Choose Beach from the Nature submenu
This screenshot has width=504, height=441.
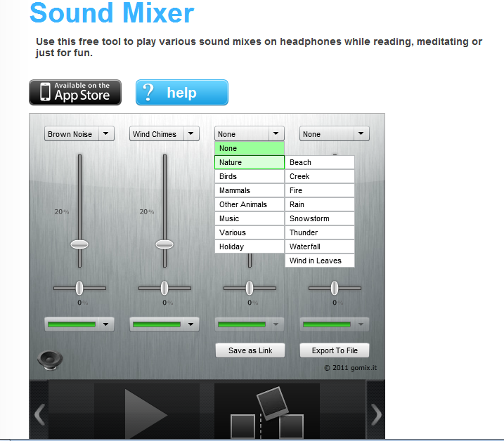click(320, 162)
